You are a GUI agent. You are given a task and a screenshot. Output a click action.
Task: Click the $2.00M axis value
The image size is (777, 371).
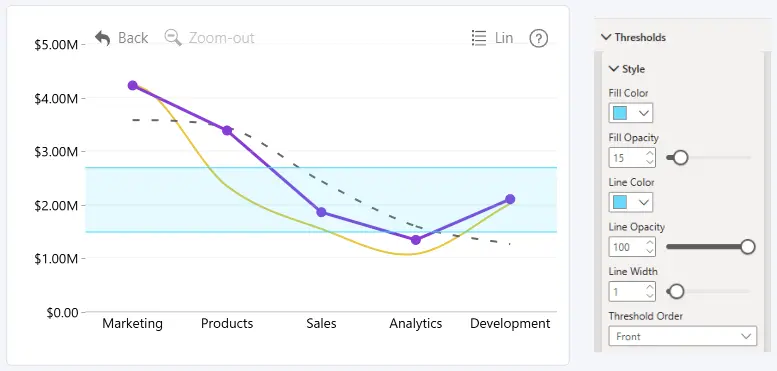tap(56, 206)
